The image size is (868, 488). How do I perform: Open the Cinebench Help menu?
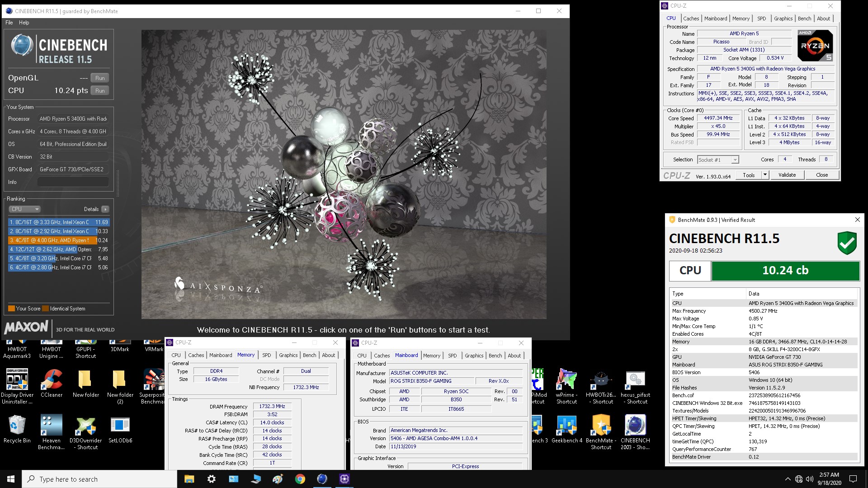[24, 23]
